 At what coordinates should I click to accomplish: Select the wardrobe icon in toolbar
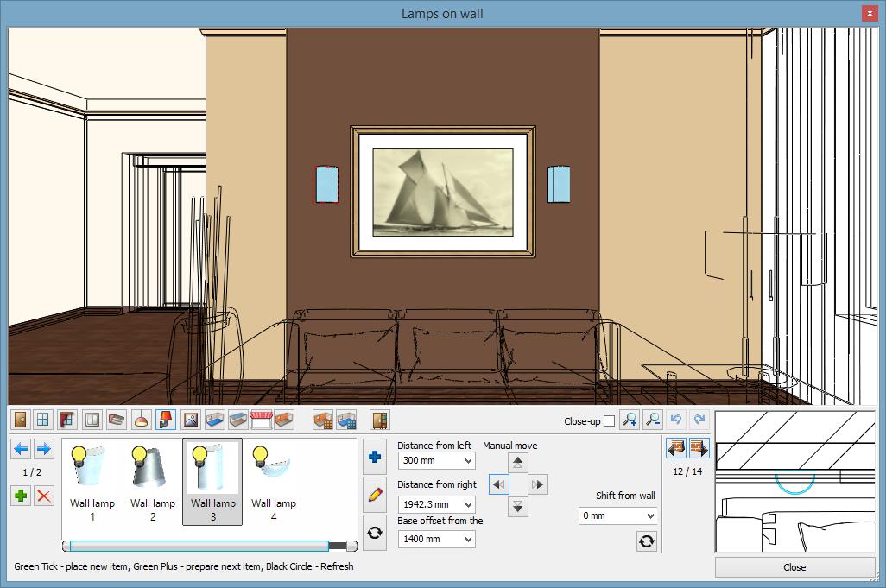coord(379,420)
